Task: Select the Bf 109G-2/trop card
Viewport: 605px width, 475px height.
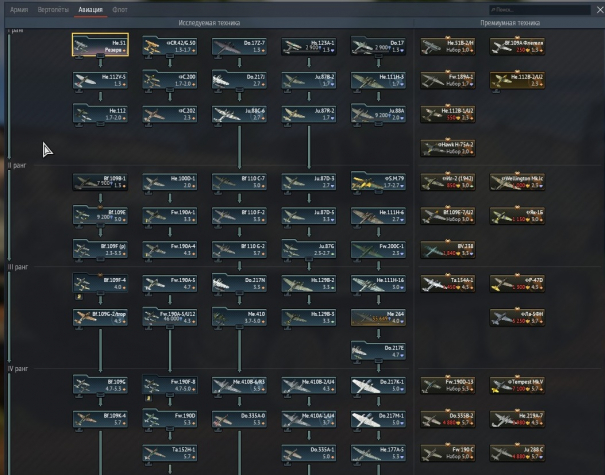Action: pyautogui.click(x=100, y=317)
